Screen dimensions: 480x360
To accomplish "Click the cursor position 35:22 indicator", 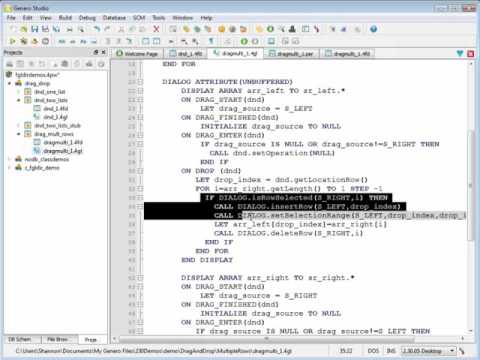I will 346,351.
